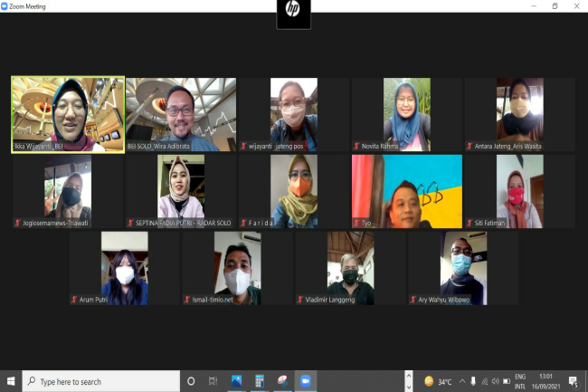
Task: Open the notification center icon
Action: coord(573,381)
